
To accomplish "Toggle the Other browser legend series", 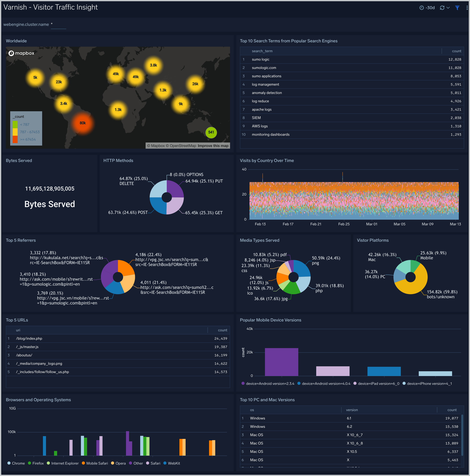I will [136, 464].
